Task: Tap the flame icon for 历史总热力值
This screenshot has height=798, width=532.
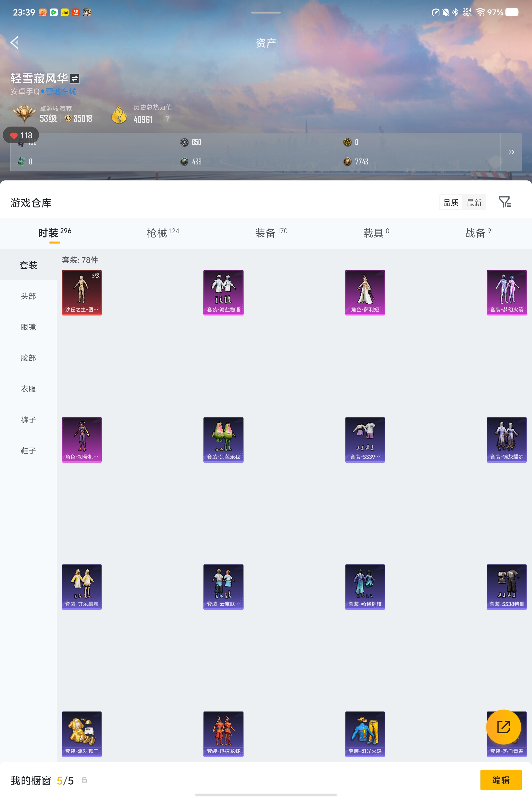Action: (x=119, y=114)
